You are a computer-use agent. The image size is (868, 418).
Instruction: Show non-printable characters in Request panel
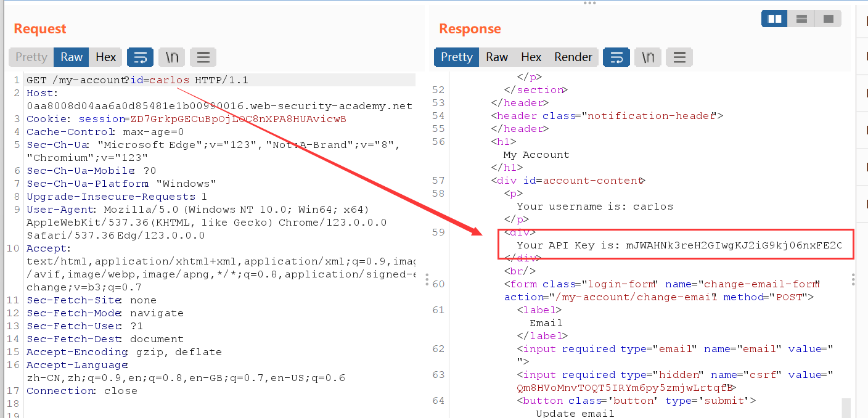coord(171,57)
